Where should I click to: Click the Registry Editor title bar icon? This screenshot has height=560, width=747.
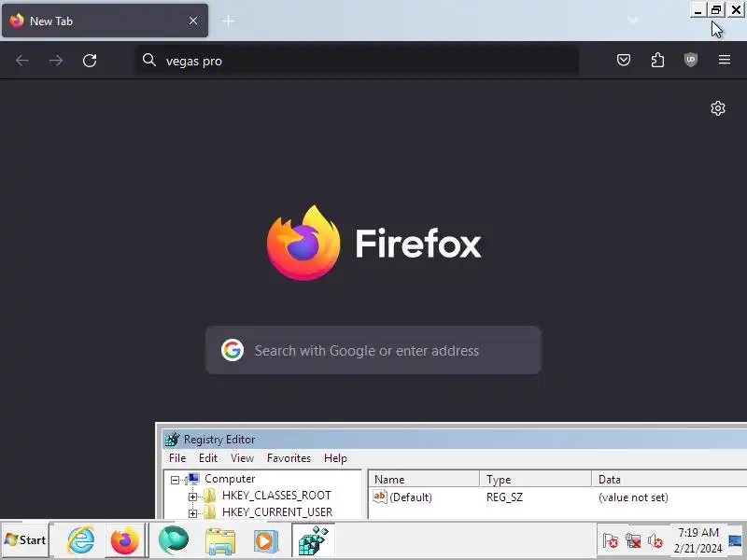[172, 439]
